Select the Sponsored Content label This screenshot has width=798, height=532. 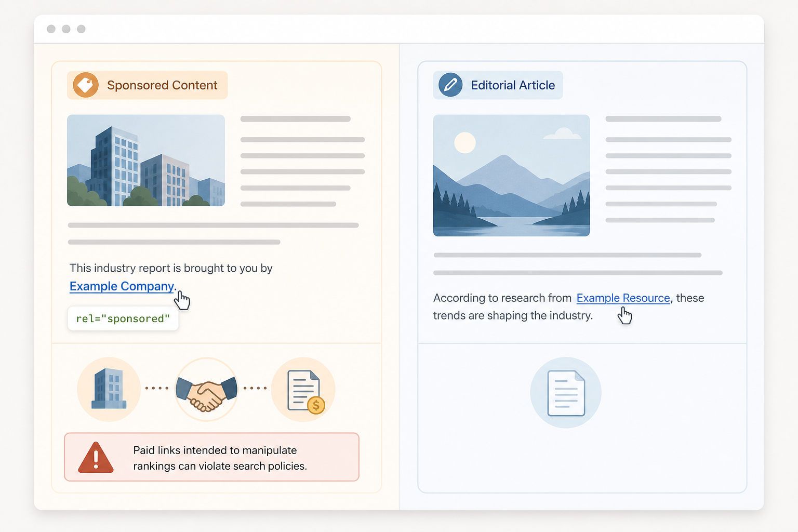pos(162,85)
